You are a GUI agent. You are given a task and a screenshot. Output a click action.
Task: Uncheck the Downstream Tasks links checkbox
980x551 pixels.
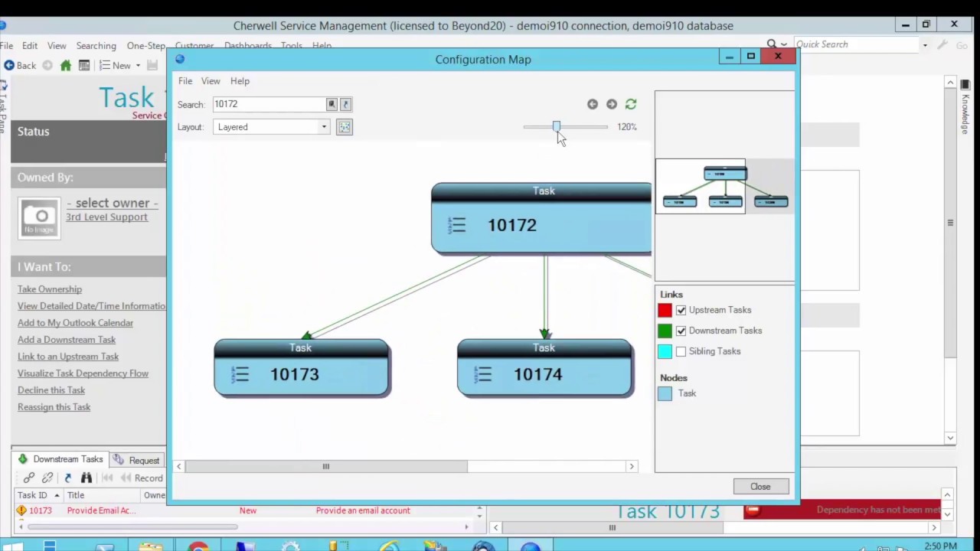681,331
